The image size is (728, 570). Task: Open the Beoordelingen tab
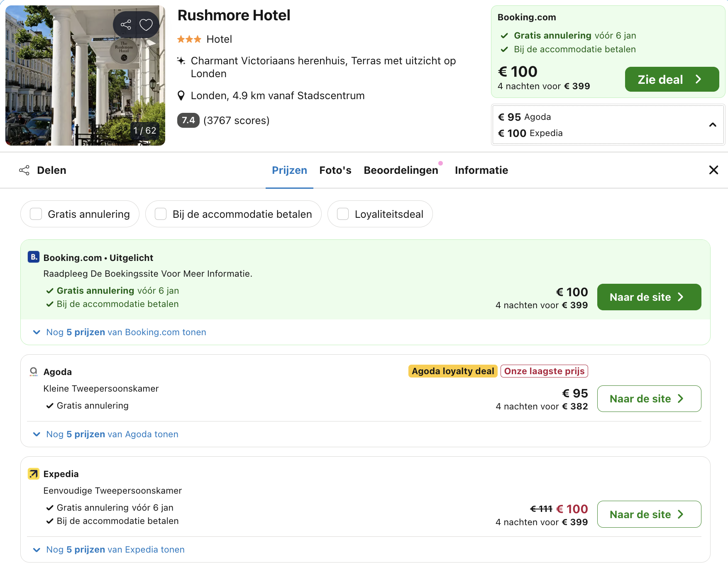(401, 170)
